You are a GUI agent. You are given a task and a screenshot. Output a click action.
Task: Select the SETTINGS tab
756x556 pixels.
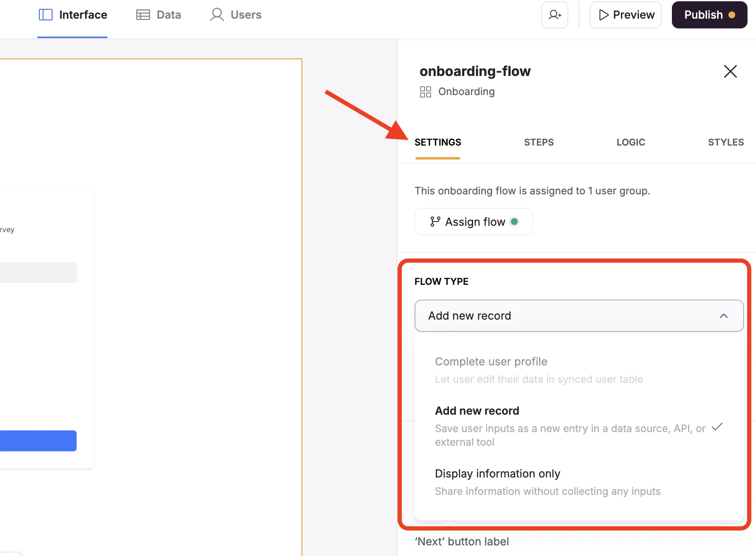438,142
